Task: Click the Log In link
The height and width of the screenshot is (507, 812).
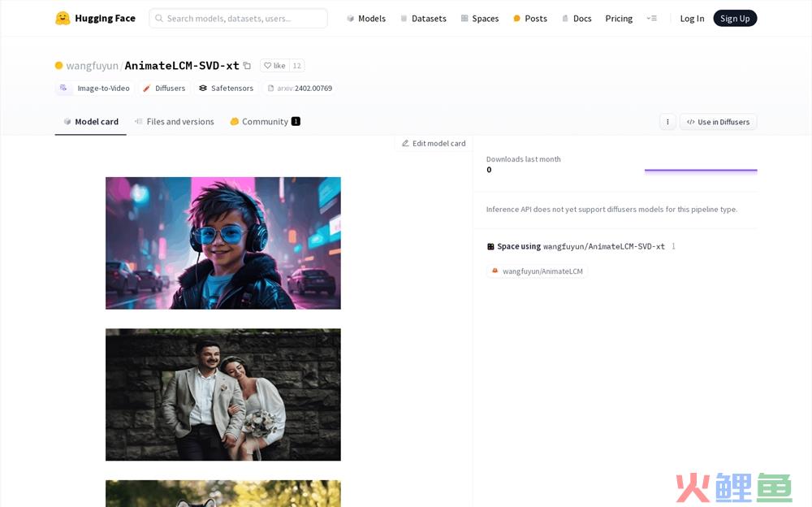Action: point(692,18)
